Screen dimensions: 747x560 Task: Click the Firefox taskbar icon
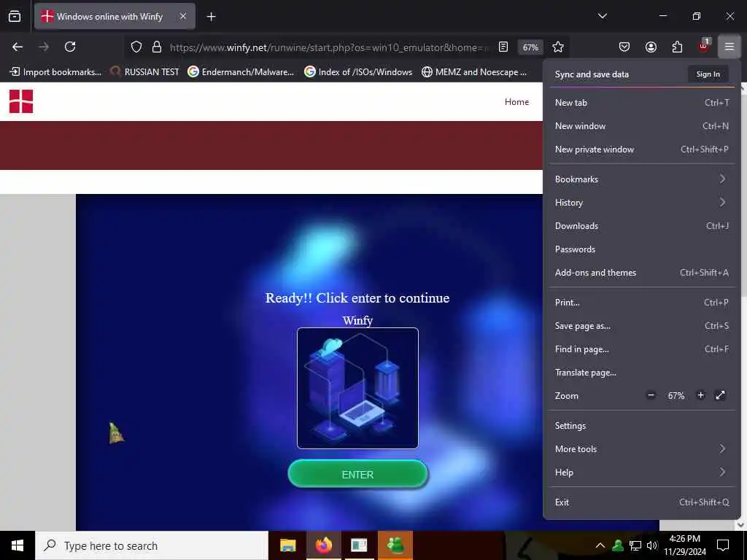coord(323,545)
